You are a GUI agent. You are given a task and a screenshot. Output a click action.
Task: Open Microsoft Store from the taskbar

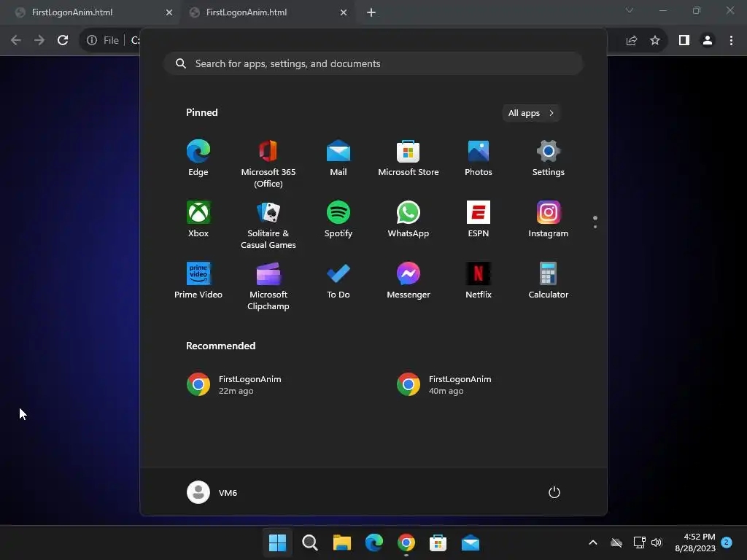[x=438, y=542]
